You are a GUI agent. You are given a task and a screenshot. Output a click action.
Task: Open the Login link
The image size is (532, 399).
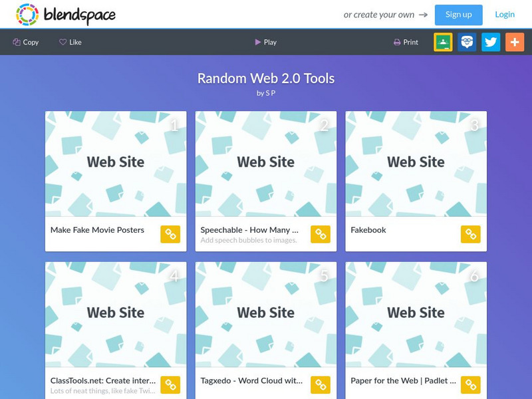pos(505,15)
